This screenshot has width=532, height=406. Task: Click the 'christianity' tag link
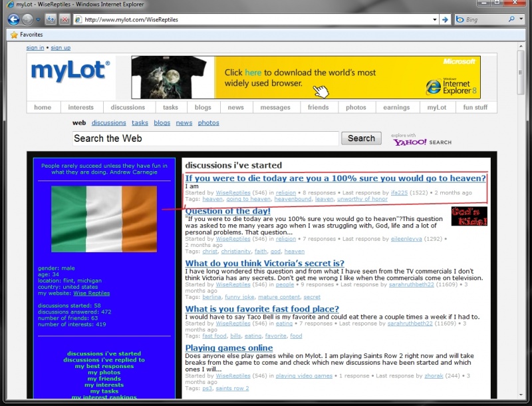pos(236,252)
